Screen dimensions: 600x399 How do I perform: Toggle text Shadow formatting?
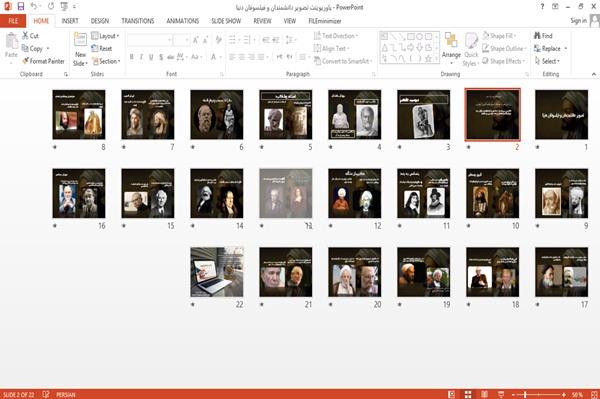pyautogui.click(x=161, y=57)
